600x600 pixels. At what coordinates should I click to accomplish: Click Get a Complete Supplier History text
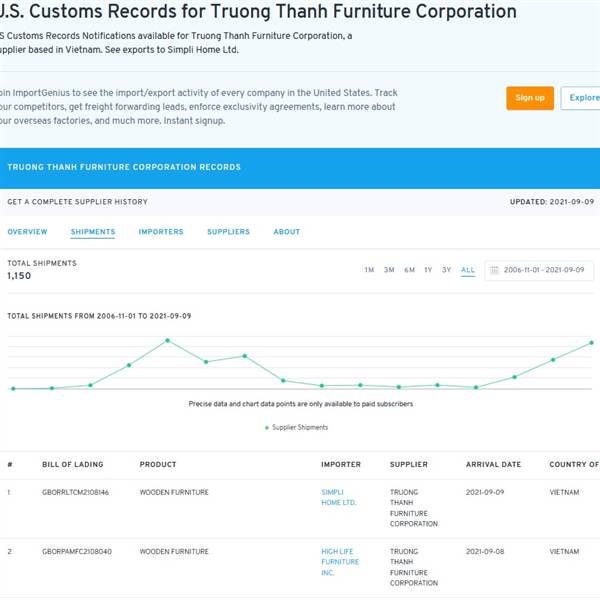pos(77,202)
